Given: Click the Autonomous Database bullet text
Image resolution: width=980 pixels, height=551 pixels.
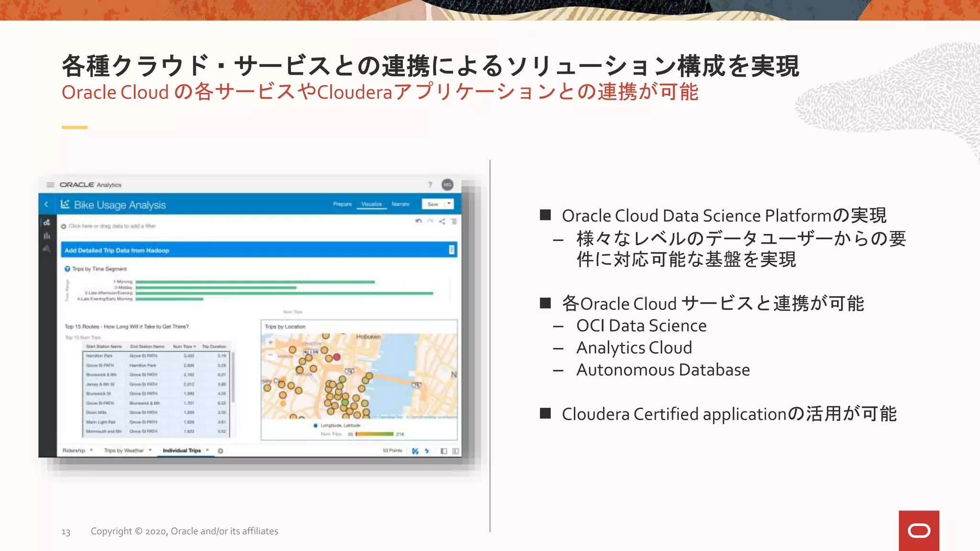Looking at the screenshot, I should [663, 370].
